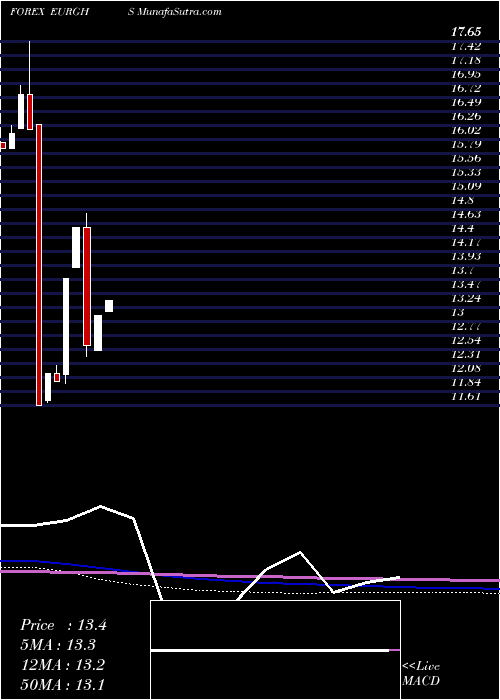Select the 50MA : 13.1 readout
The width and height of the screenshot is (500, 700).
click(62, 685)
